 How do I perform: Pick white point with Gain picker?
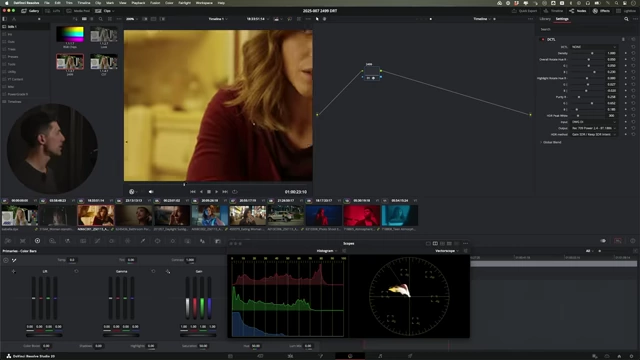point(168,271)
